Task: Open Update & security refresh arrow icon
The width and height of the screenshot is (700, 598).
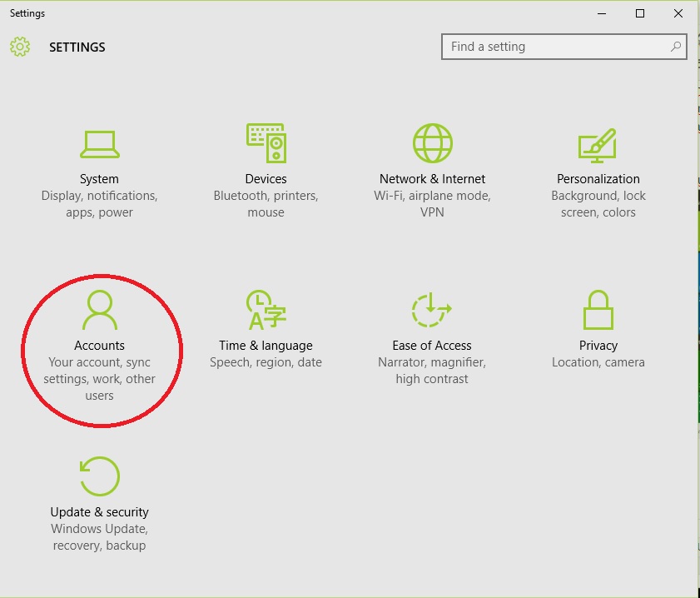Action: pos(100,476)
